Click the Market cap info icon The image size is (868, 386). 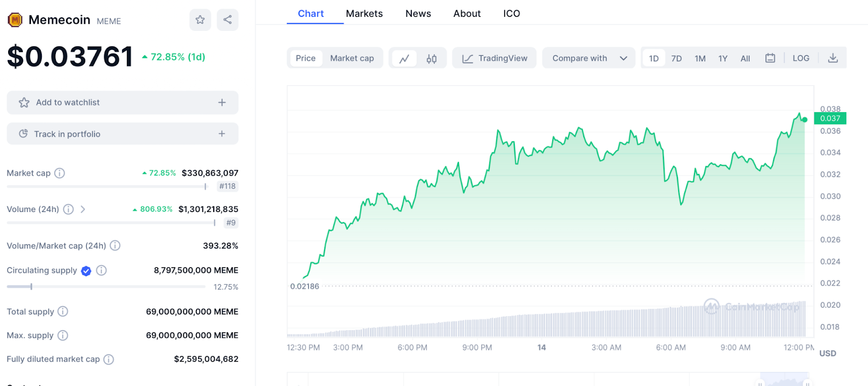click(x=60, y=173)
